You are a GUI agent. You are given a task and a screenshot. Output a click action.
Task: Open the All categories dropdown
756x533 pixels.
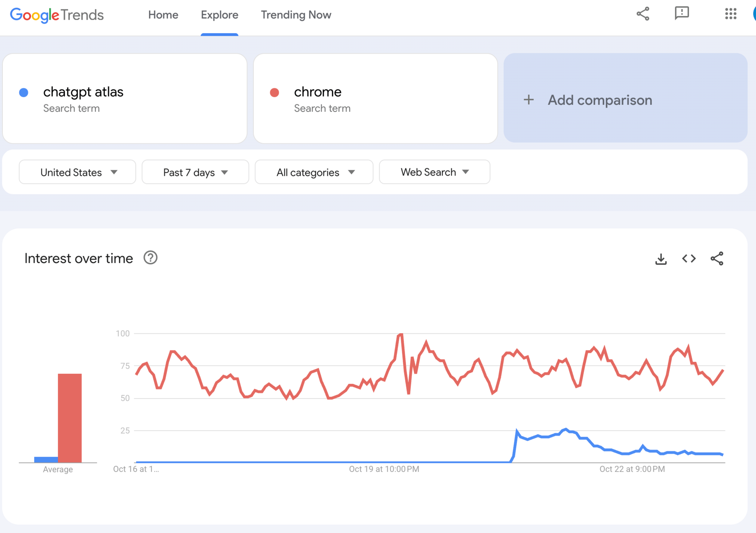click(314, 172)
